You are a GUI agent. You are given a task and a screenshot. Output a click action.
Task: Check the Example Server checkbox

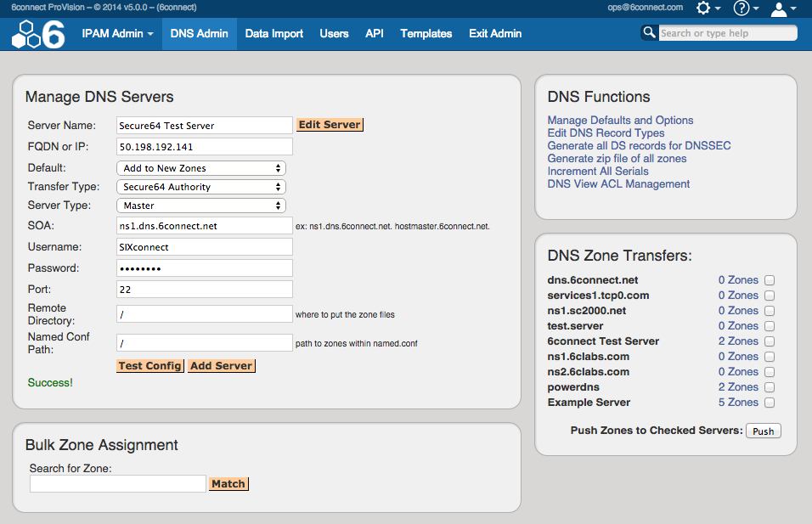click(770, 403)
